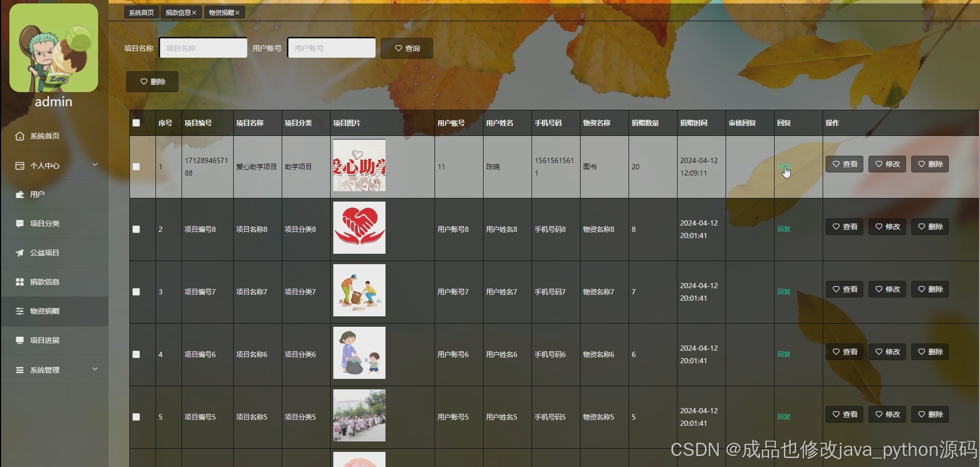980x467 pixels.
Task: Check the box for row 项目编号6
Action: point(136,354)
